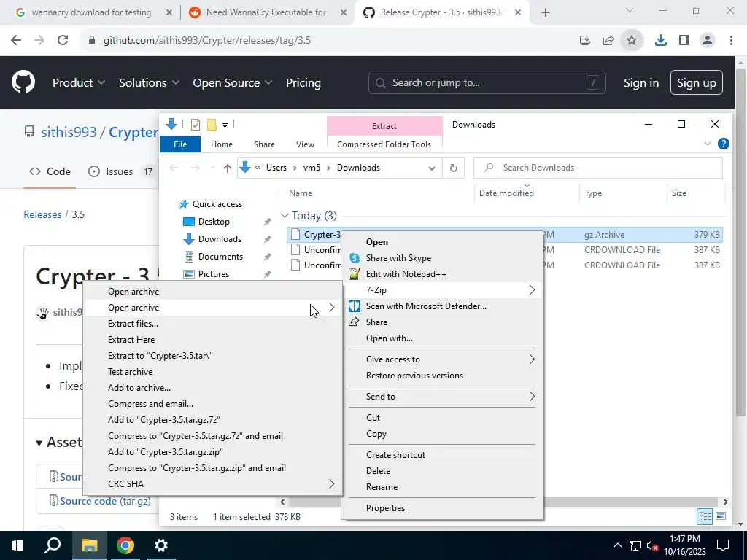This screenshot has height=560, width=747.
Task: Click GitHub Sign in link
Action: pos(641,83)
